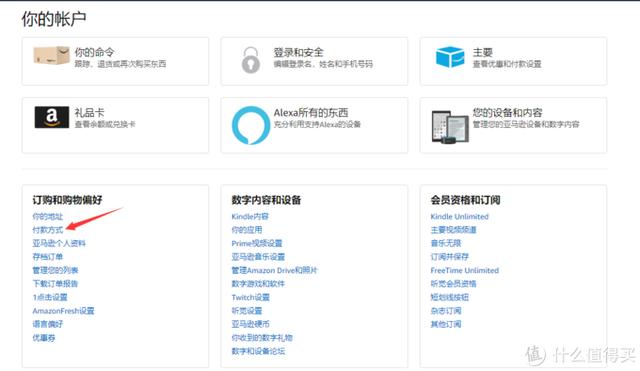Click the package box icon for 你的命令
The image size is (640, 371).
[51, 55]
